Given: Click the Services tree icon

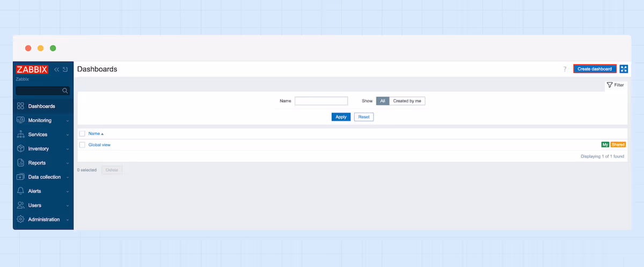Looking at the screenshot, I should click(20, 135).
